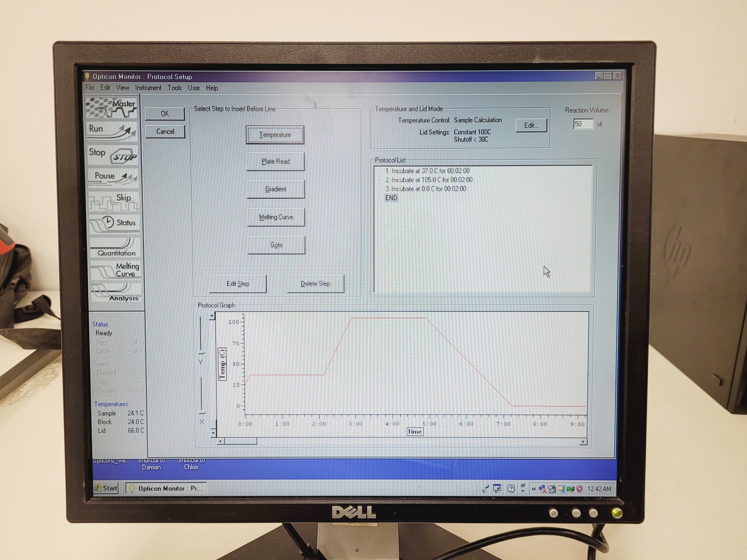
Task: Click the graph vertical scroll down arrow
Action: point(213,432)
